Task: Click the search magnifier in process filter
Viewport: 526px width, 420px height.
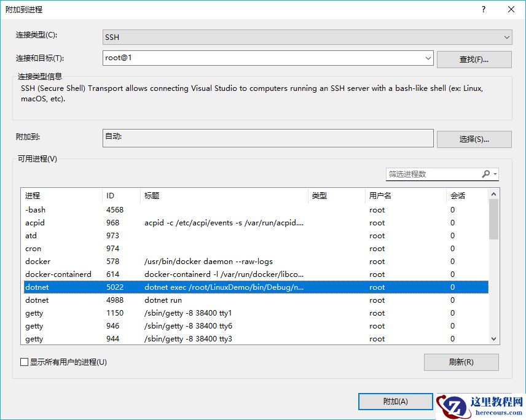Action: [x=485, y=174]
